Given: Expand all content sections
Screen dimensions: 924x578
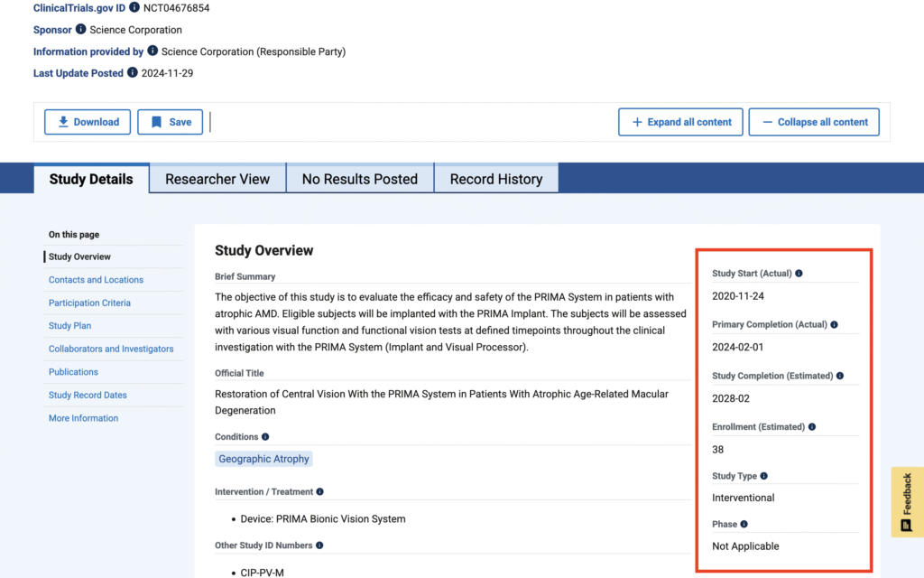Looking at the screenshot, I should click(680, 122).
